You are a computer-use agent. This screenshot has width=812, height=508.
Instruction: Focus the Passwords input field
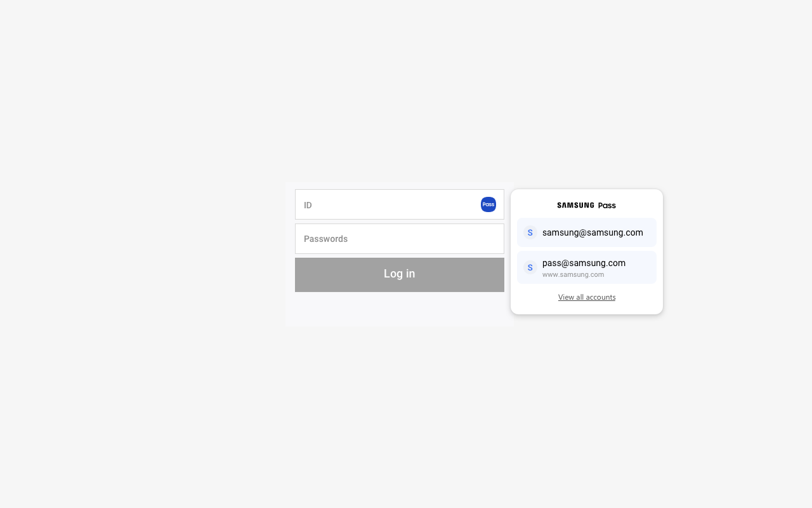[x=400, y=239]
